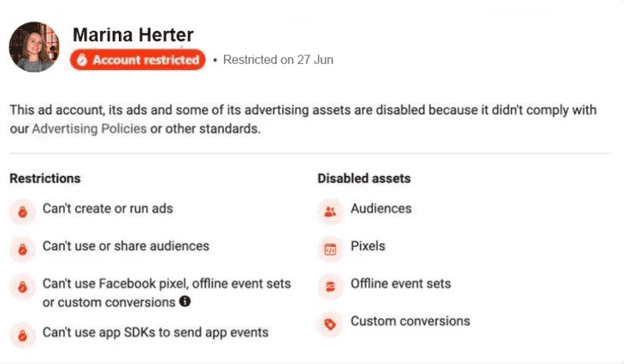Click lock icon beside Can't use app SDKs
Screen dimensions: 624x364
23,335
